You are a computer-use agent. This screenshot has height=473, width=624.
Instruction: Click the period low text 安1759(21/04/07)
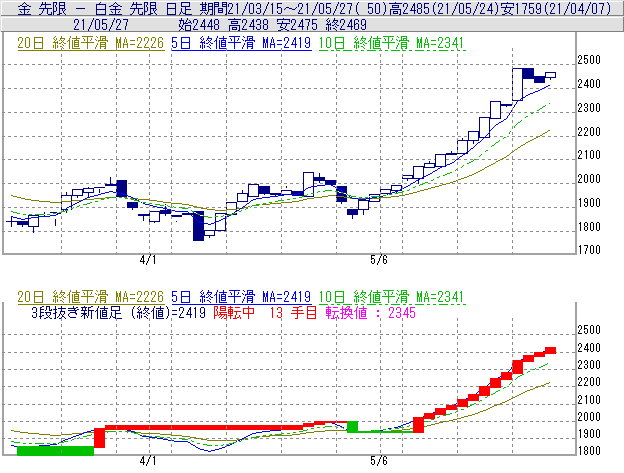pos(555,8)
